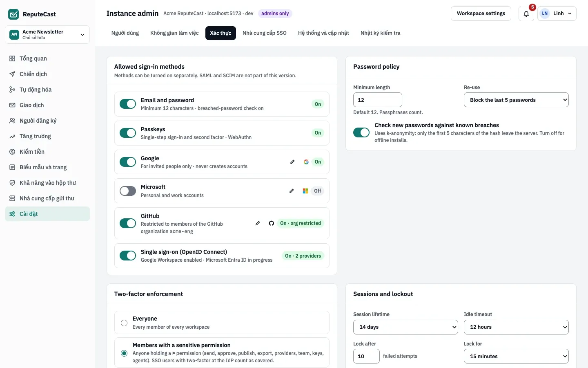Open the Nhật ký kiểm tra tab

381,33
